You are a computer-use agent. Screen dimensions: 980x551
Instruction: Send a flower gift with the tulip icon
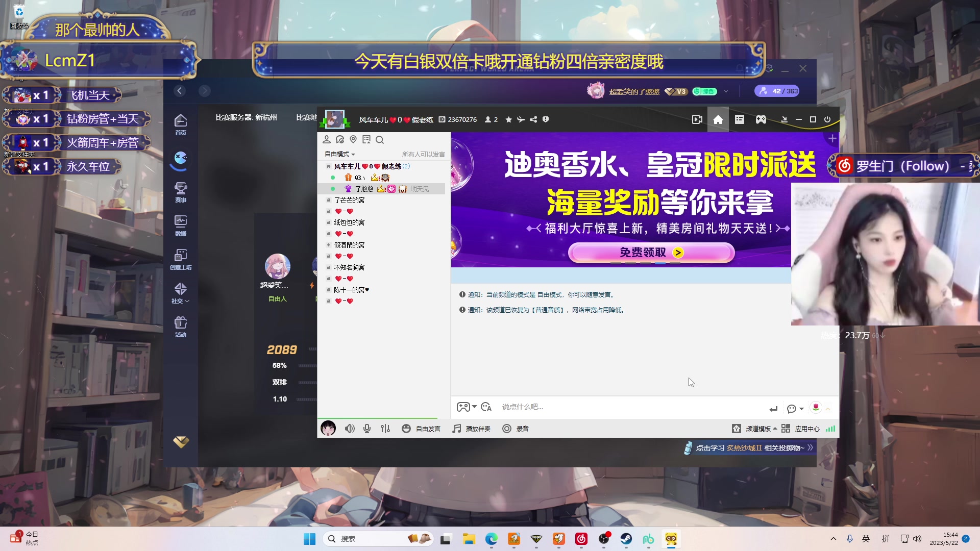point(816,408)
